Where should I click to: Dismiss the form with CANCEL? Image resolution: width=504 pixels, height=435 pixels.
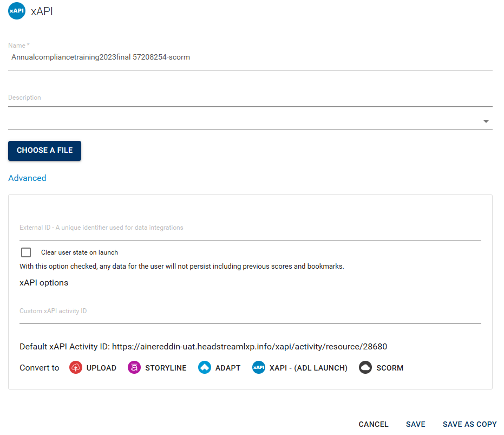pos(373,424)
